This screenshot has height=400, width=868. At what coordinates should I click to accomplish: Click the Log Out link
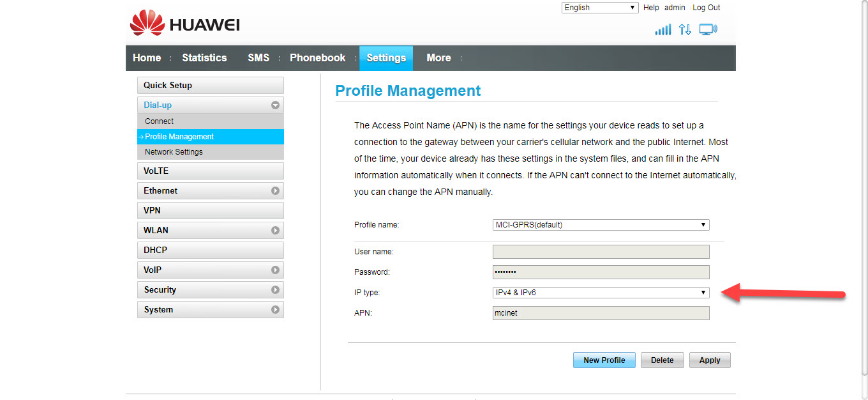[x=706, y=8]
